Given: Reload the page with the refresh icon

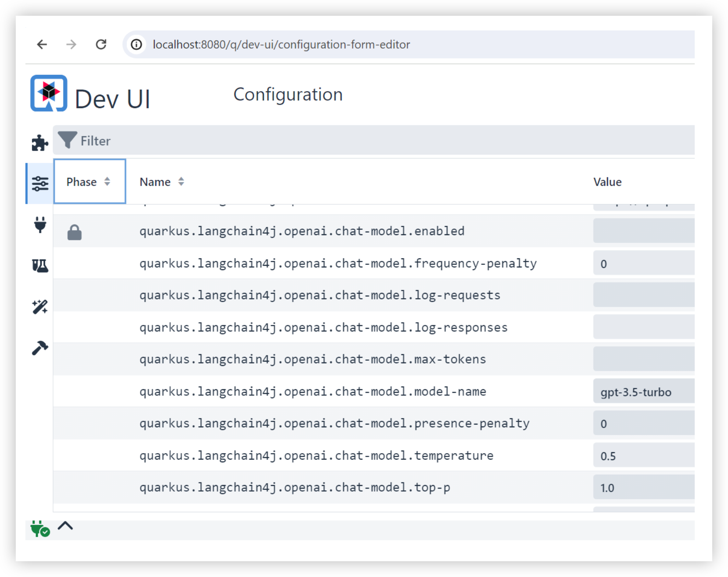Looking at the screenshot, I should tap(101, 44).
